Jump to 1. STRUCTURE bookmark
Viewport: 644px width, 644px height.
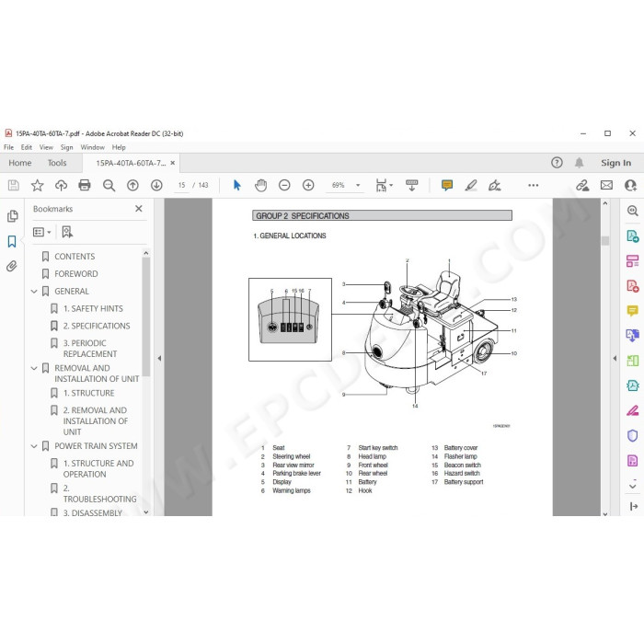point(88,393)
